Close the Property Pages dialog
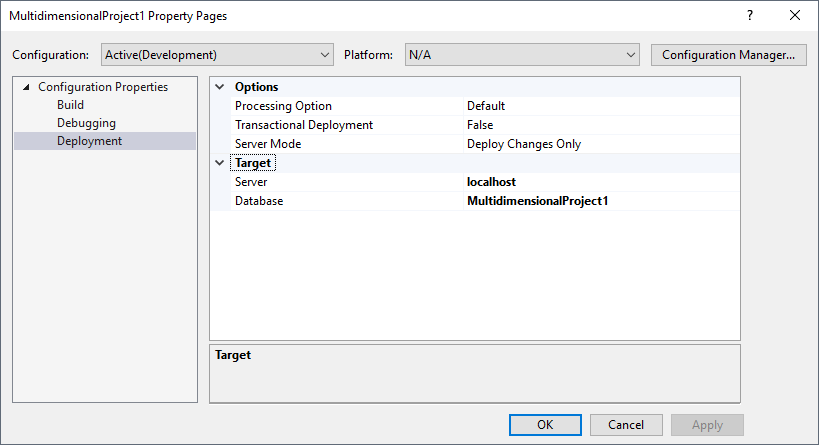The image size is (819, 445). tap(795, 16)
